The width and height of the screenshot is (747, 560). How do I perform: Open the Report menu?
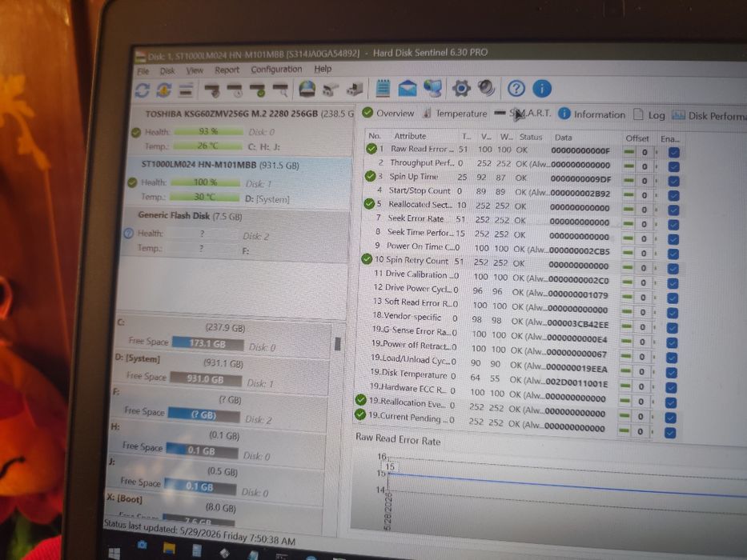click(x=227, y=70)
